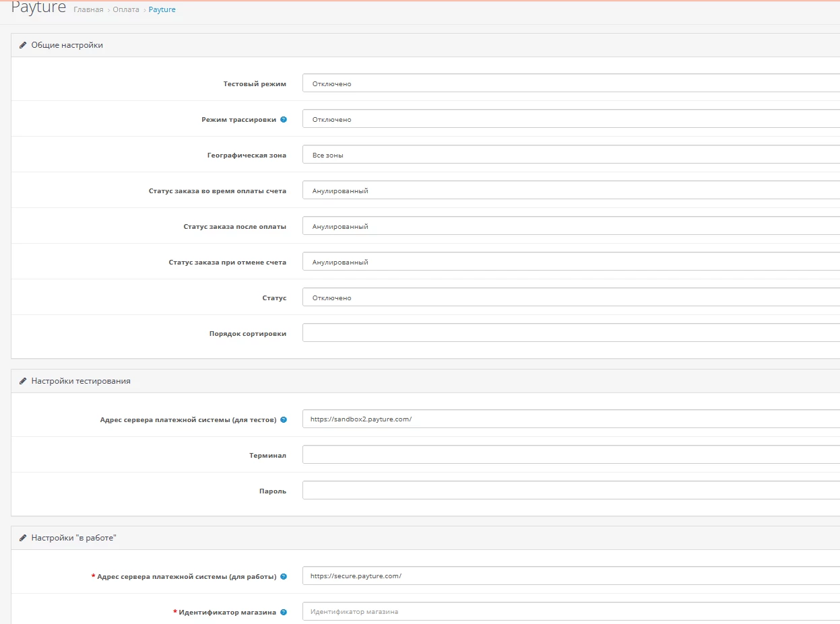Screen dimensions: 840x624
Task: Open Статус заказа при отмене счета dropdown
Action: (x=571, y=262)
